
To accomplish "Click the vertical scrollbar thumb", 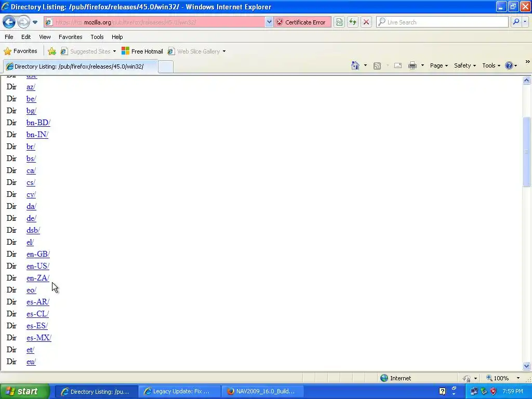I will (527, 152).
